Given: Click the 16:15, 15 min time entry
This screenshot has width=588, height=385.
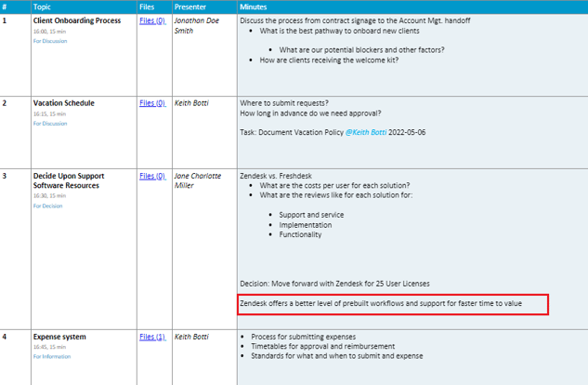Looking at the screenshot, I should (x=49, y=114).
